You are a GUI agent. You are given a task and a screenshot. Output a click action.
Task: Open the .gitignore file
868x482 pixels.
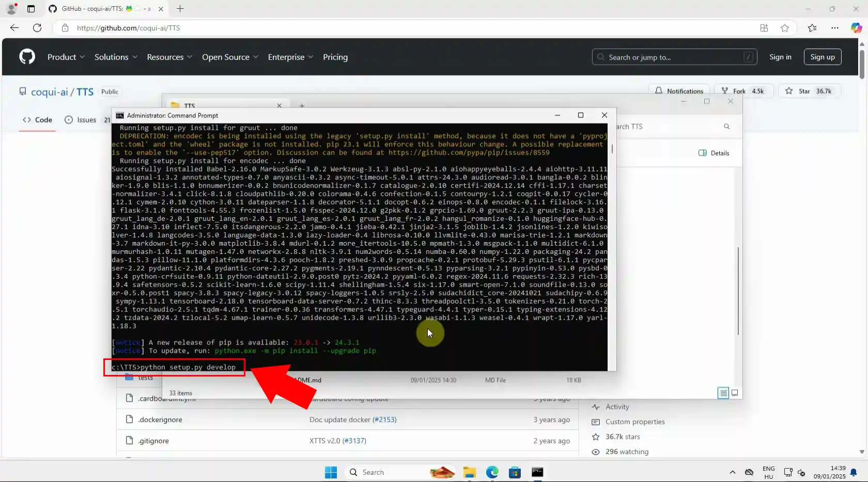pos(153,441)
